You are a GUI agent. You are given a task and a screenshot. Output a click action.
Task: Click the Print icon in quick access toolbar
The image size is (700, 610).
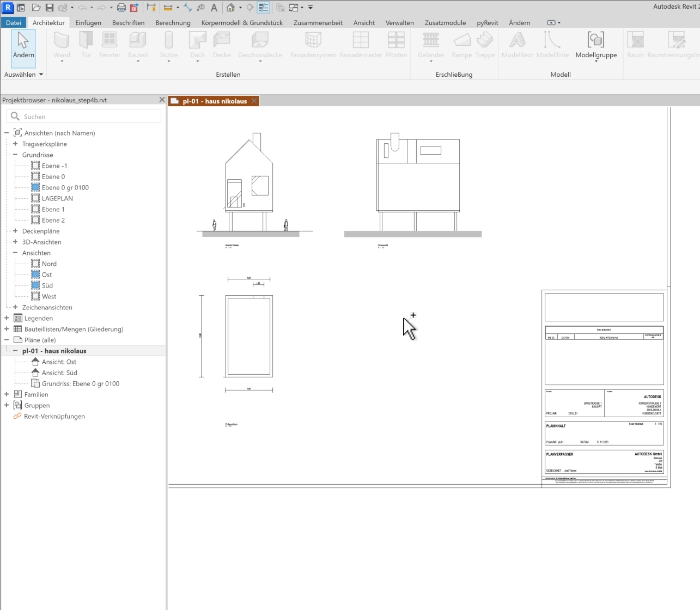121,8
